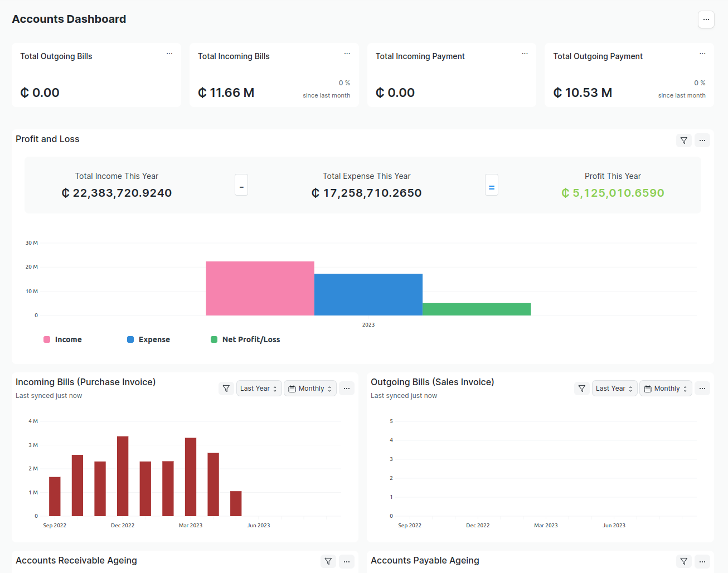728x573 pixels.
Task: Open Profit and Loss more options menu
Action: coord(702,140)
